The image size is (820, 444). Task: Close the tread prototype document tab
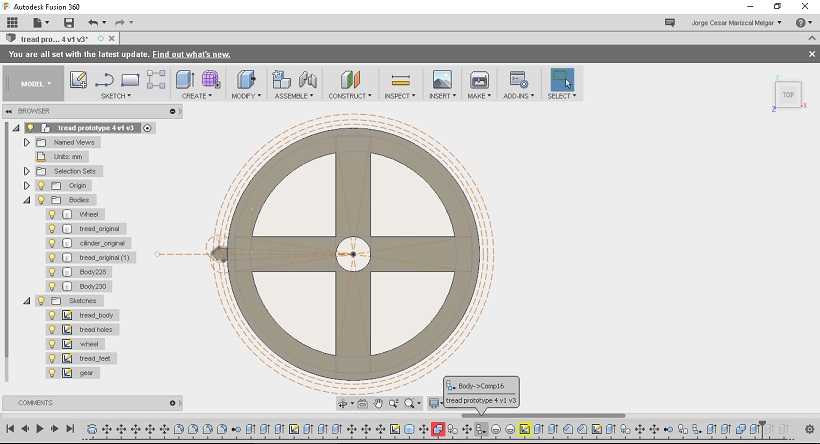tap(111, 39)
